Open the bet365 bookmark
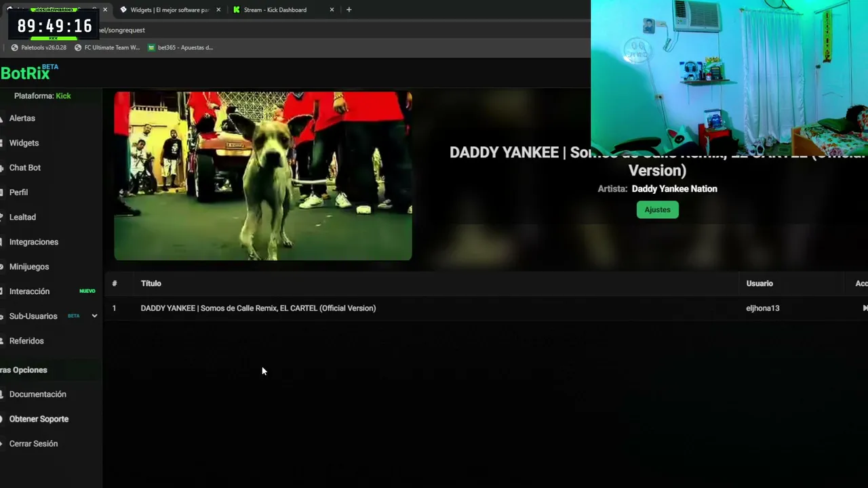Viewport: 868px width, 488px height. click(x=180, y=47)
